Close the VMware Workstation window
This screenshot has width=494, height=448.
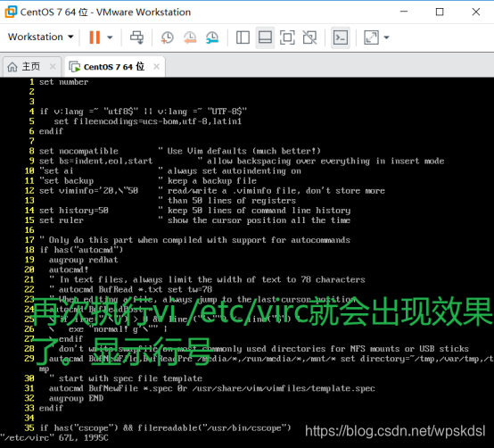[x=476, y=12]
